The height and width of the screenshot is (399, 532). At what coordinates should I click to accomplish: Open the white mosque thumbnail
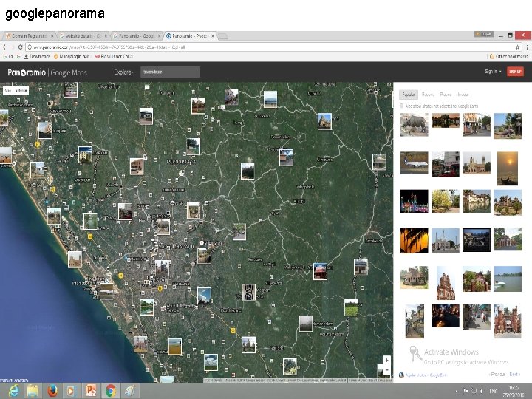[x=445, y=241]
